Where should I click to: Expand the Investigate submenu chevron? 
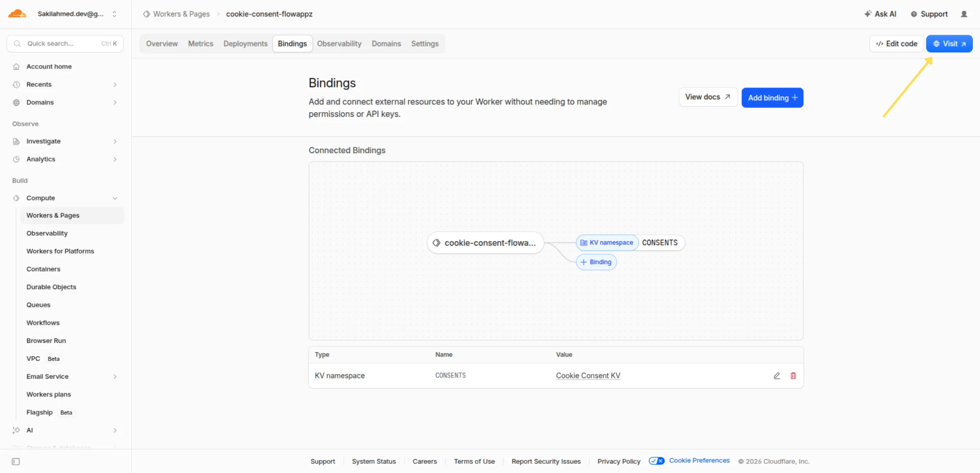pos(115,141)
